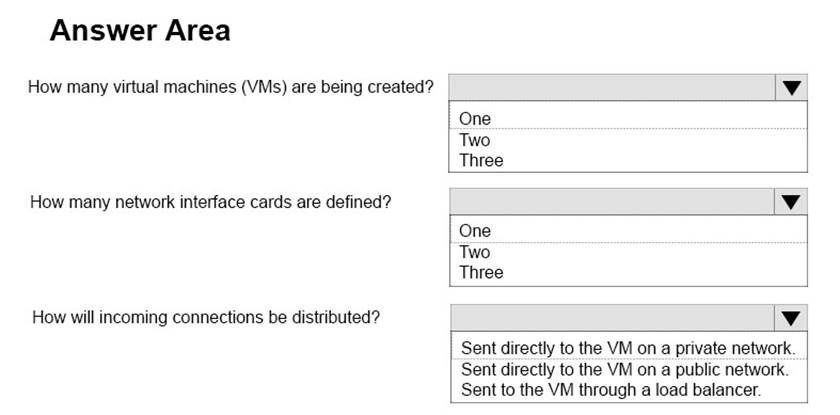Click the empty incoming connections selection field
Viewport: 840px width, 415px height.
coord(612,318)
